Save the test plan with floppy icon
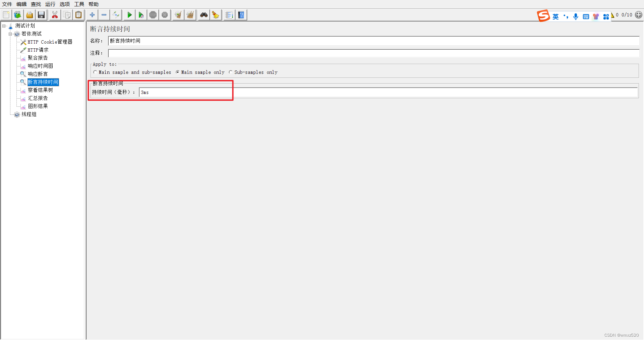Image resolution: width=644 pixels, height=340 pixels. point(41,15)
